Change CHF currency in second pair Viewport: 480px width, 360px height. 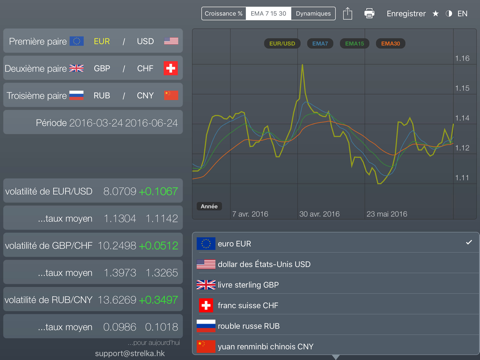point(145,68)
